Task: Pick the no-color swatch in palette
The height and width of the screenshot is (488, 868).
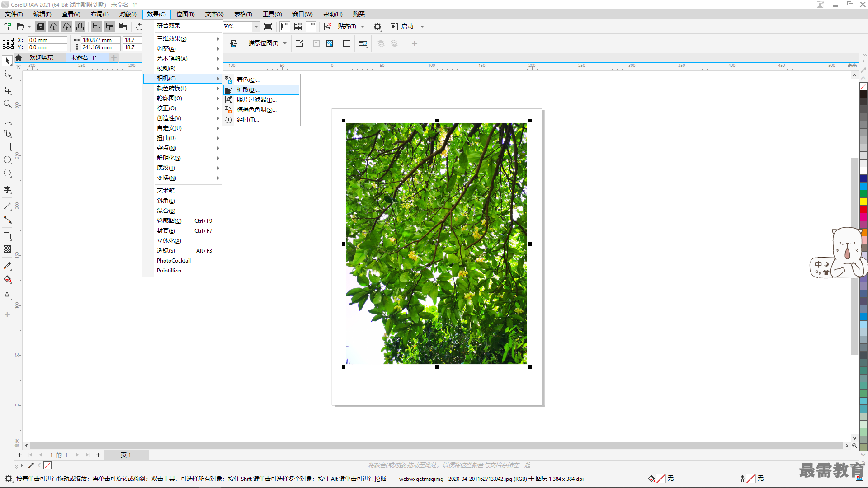Action: tap(863, 86)
